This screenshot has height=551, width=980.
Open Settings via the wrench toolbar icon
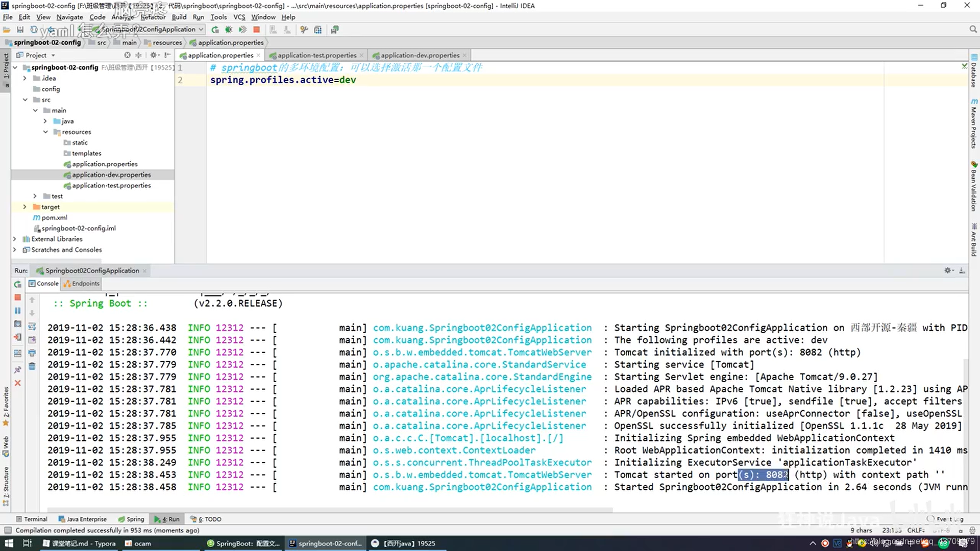pyautogui.click(x=304, y=30)
